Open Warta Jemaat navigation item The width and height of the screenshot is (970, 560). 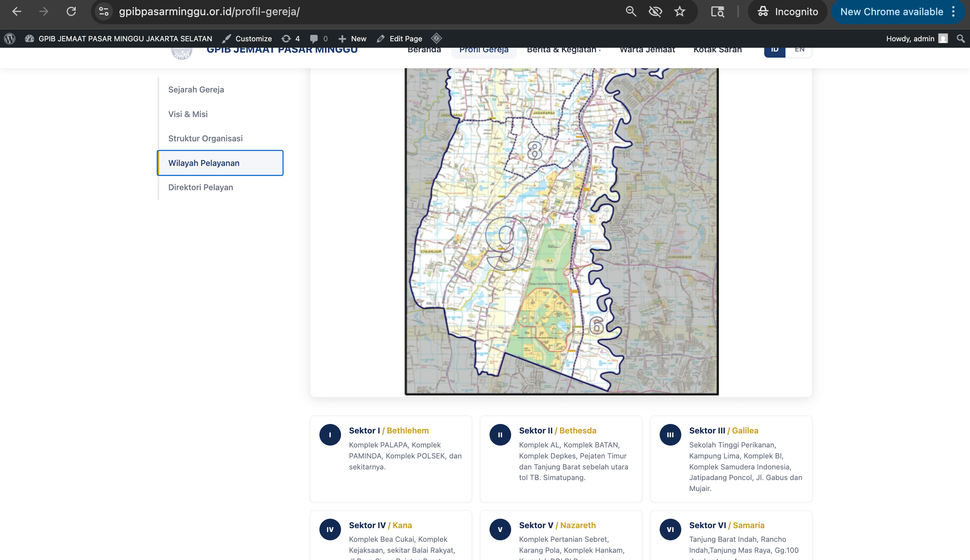click(x=647, y=50)
